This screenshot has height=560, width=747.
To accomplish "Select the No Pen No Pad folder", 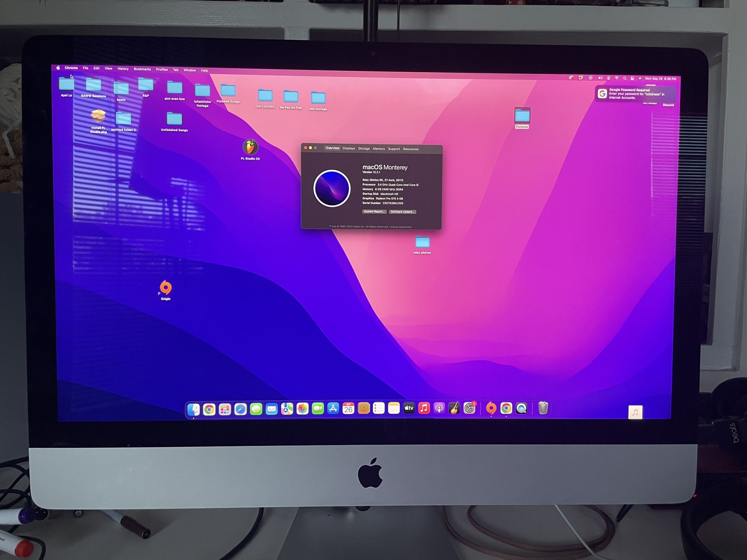I will click(x=291, y=100).
